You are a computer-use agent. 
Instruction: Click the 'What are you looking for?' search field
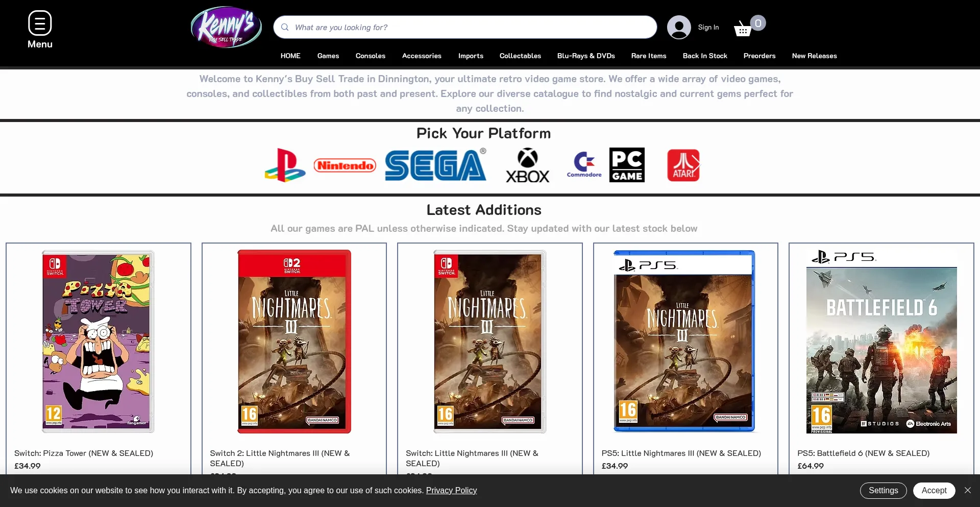tap(465, 27)
